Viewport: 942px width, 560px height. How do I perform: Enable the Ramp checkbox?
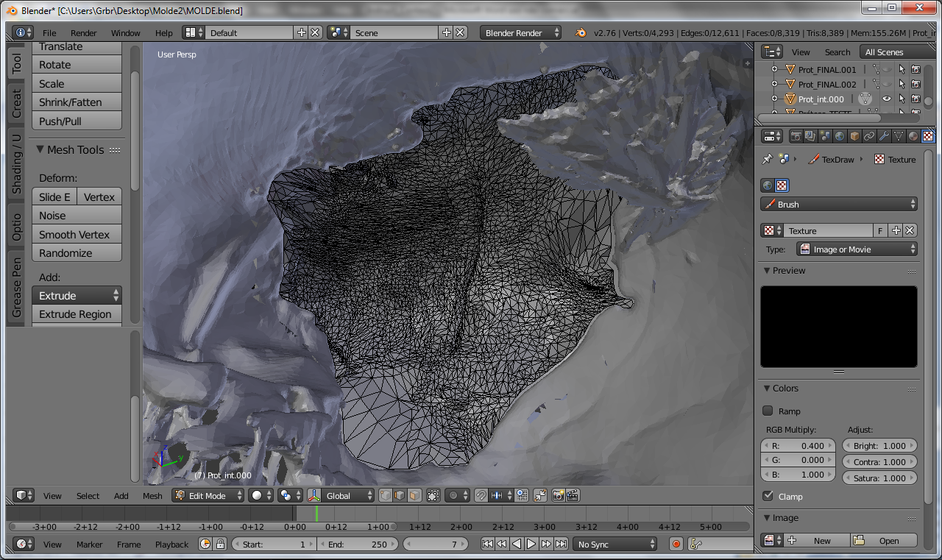[x=768, y=411]
